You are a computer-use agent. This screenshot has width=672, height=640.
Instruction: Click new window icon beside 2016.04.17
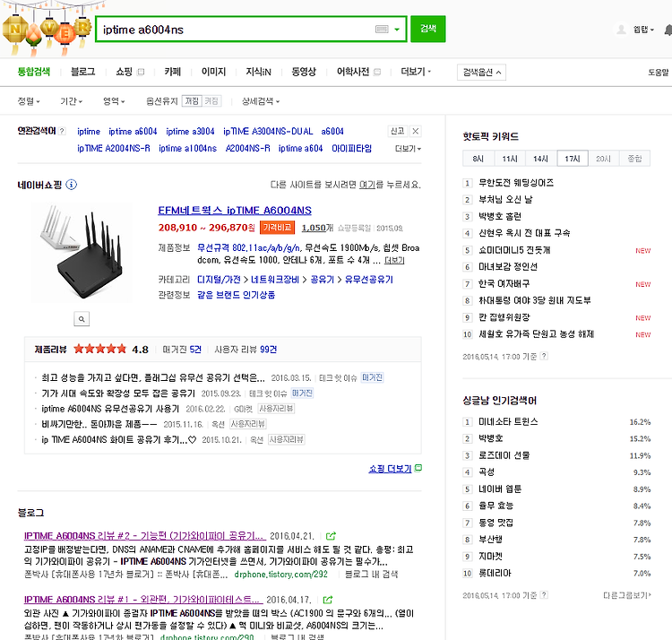click(x=328, y=600)
